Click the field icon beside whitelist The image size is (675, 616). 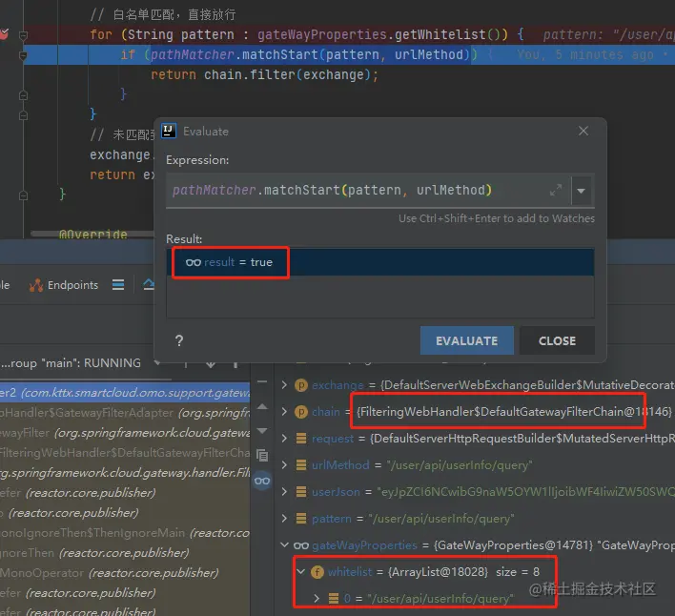point(317,572)
